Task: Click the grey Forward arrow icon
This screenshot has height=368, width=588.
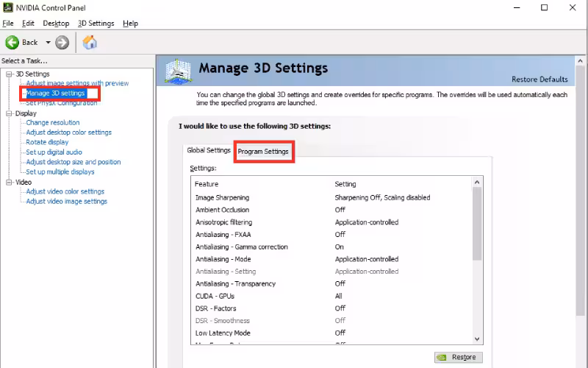Action: coord(62,43)
